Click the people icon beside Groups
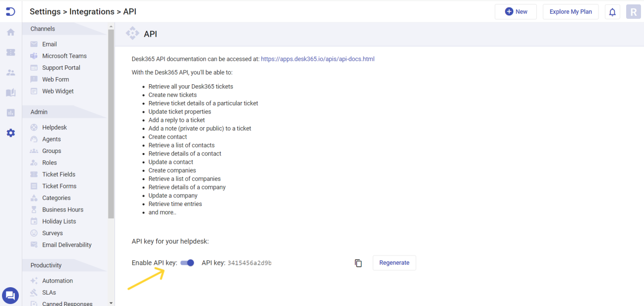The image size is (644, 306). coord(34,151)
